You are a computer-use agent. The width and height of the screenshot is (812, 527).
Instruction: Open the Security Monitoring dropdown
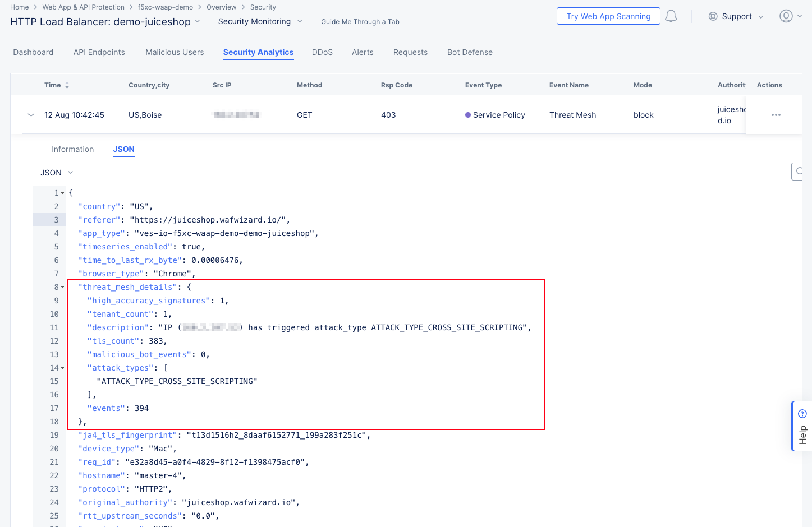click(260, 21)
